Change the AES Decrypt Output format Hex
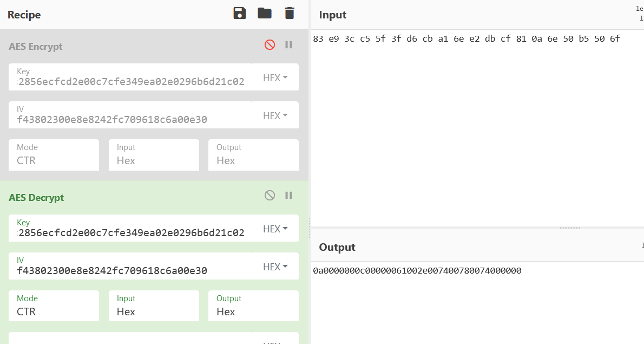The image size is (644, 344). [x=253, y=306]
